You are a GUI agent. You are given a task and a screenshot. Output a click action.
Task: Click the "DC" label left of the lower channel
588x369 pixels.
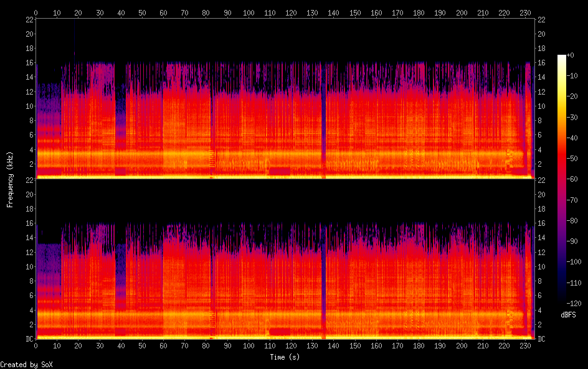(x=28, y=339)
